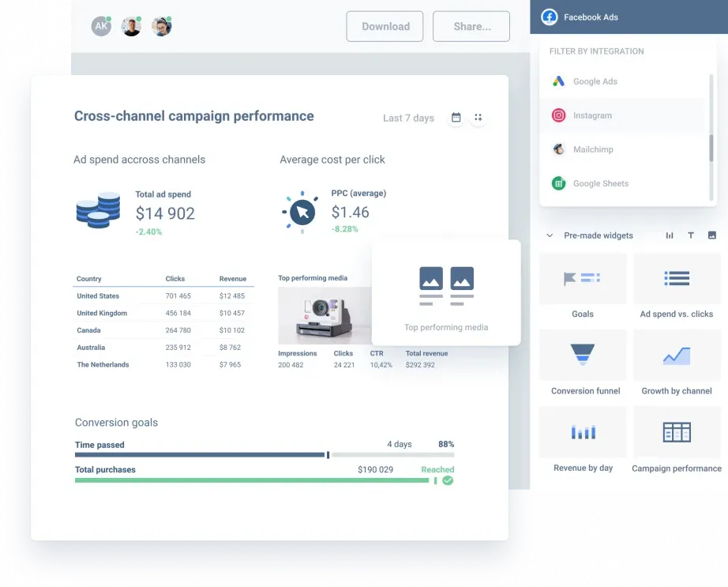This screenshot has height=587, width=728.
Task: Choose the Growth by channel chart icon
Action: click(x=675, y=355)
